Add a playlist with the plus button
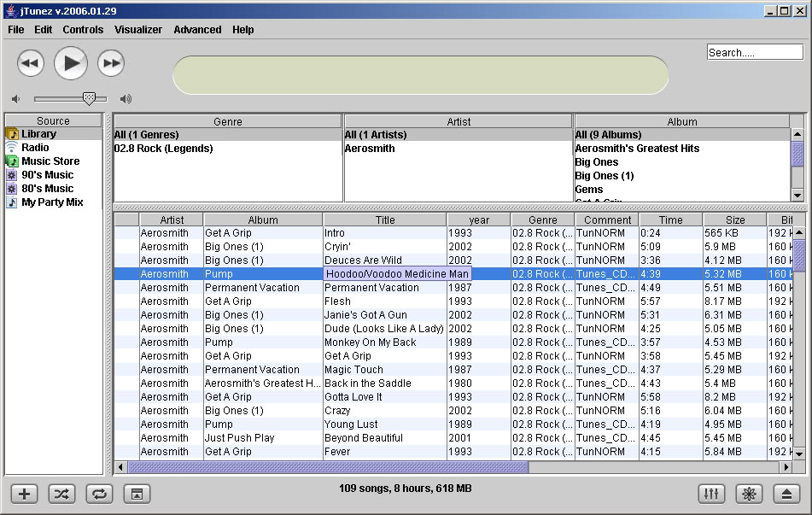This screenshot has height=515, width=812. pyautogui.click(x=25, y=494)
